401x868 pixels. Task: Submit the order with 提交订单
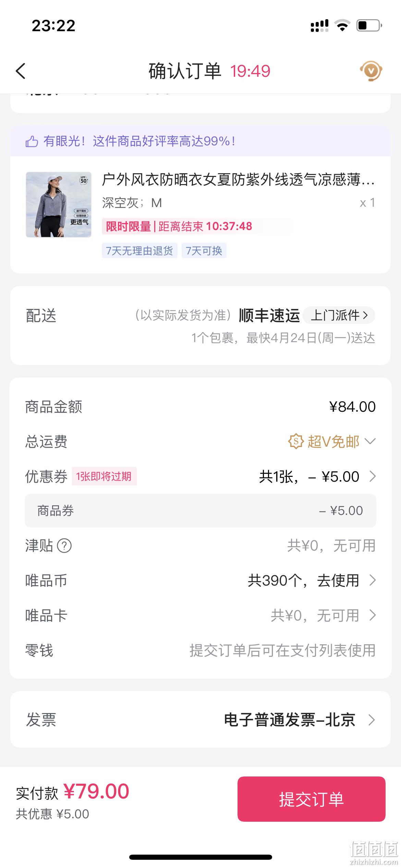coord(311,799)
